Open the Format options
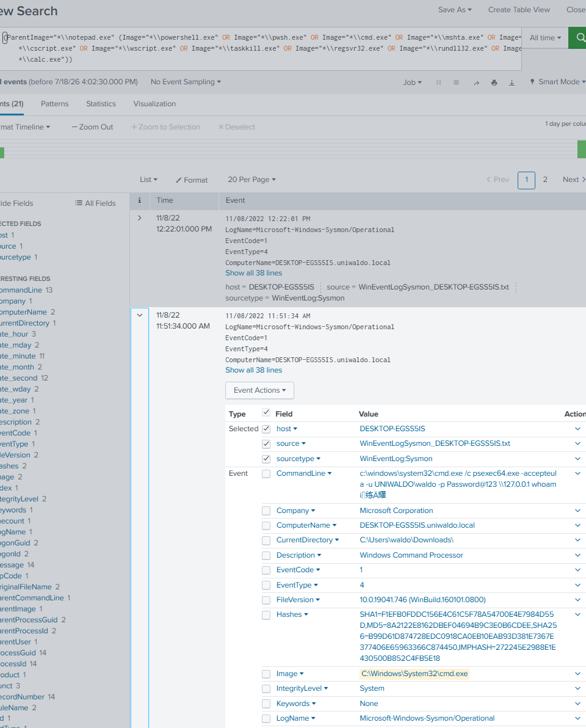Viewport: 586px width, 728px height. pyautogui.click(x=192, y=180)
